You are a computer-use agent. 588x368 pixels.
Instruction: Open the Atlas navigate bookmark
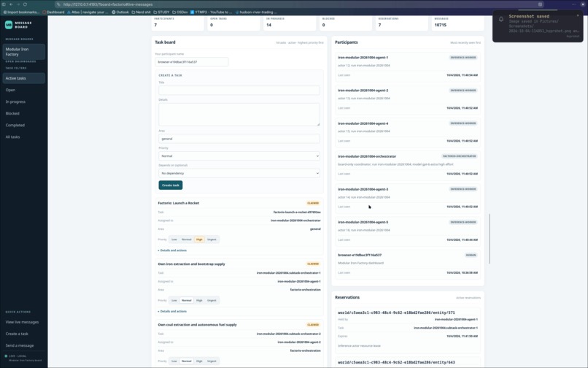[x=88, y=12]
